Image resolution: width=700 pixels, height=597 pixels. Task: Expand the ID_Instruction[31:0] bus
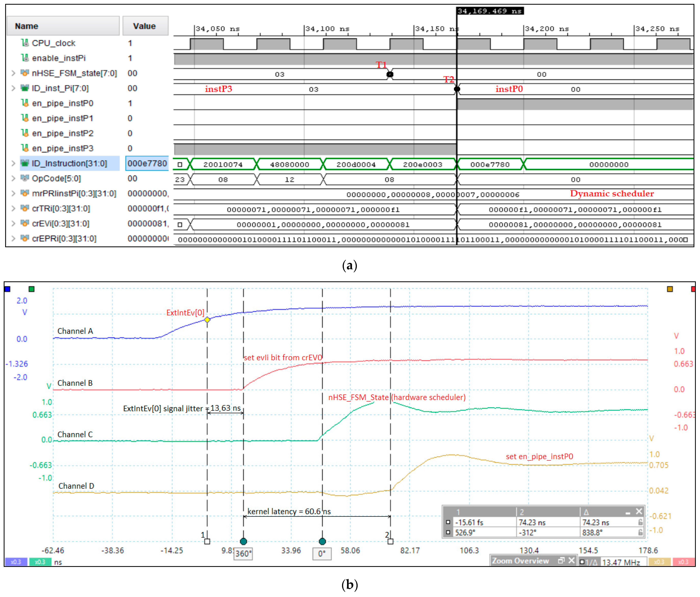(x=13, y=163)
